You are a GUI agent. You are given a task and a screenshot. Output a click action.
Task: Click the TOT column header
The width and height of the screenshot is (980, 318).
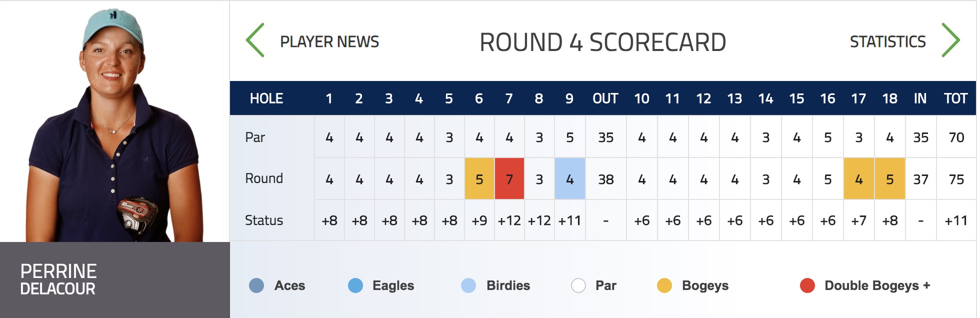coord(955,98)
